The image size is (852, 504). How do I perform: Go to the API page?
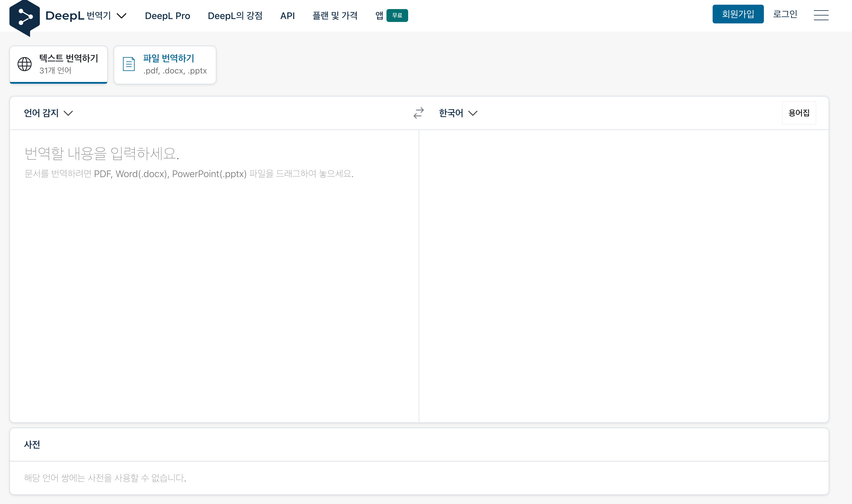[288, 16]
